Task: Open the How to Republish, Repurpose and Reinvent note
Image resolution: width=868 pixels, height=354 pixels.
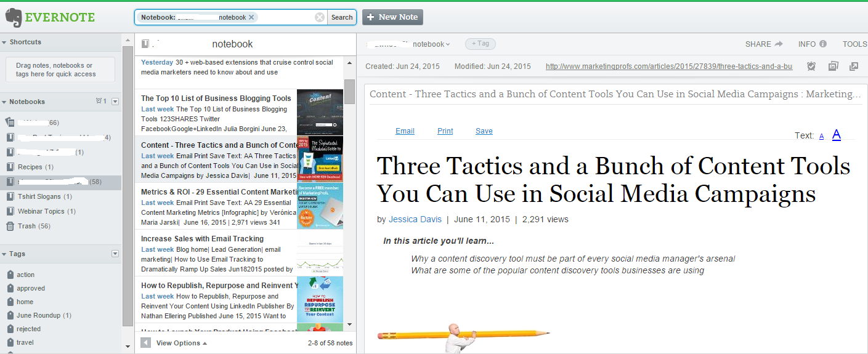Action: 239,299
